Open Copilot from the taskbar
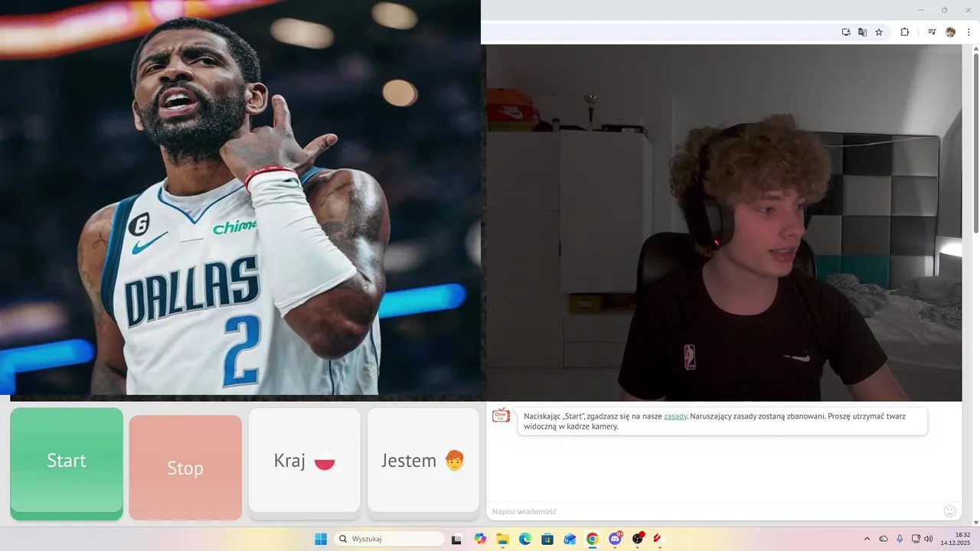Viewport: 980px width, 551px height. click(480, 539)
